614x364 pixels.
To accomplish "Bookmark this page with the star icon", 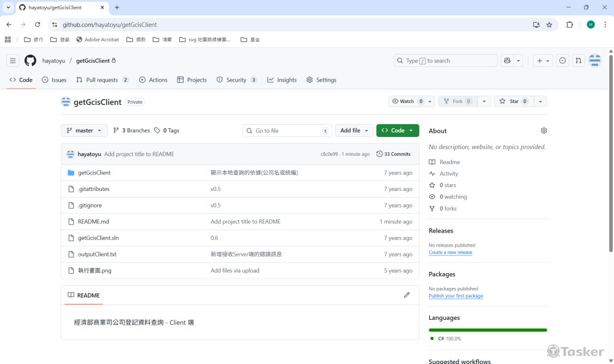I will pos(550,25).
